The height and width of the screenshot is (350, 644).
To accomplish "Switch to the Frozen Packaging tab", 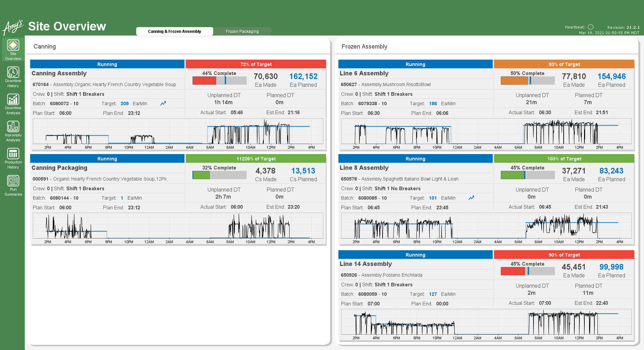I will [242, 31].
